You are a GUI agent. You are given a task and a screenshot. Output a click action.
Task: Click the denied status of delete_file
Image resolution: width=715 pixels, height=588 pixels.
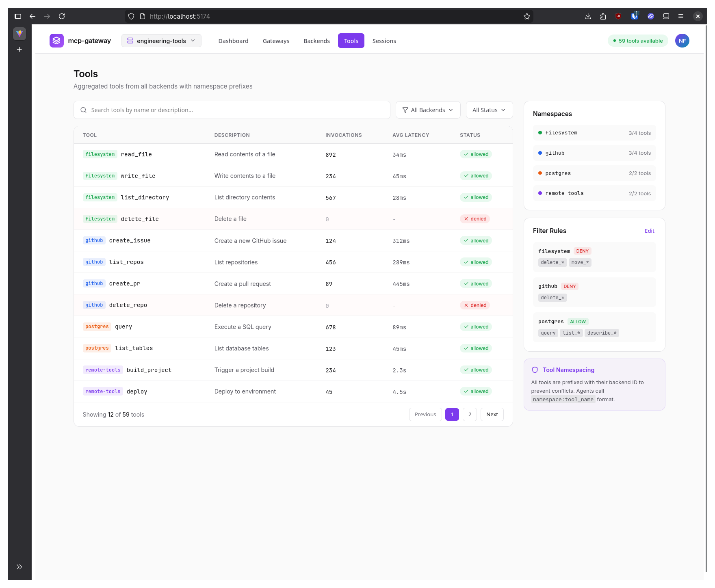[x=475, y=219]
